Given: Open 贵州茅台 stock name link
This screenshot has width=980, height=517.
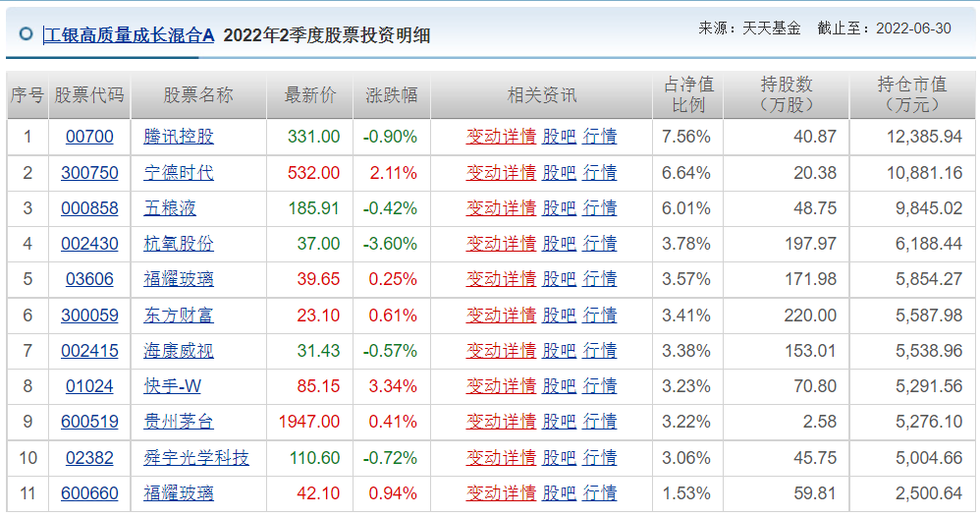Looking at the screenshot, I should [x=179, y=423].
